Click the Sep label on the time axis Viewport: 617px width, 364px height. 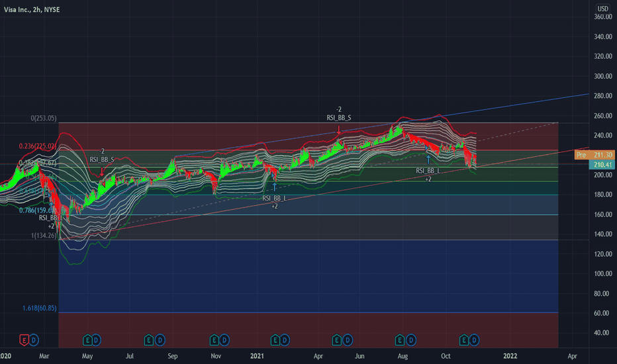click(x=172, y=356)
